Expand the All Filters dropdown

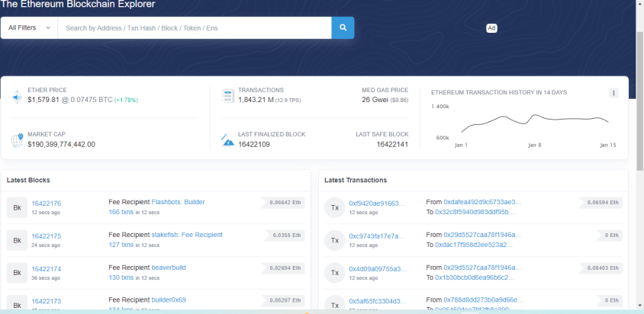pyautogui.click(x=29, y=28)
